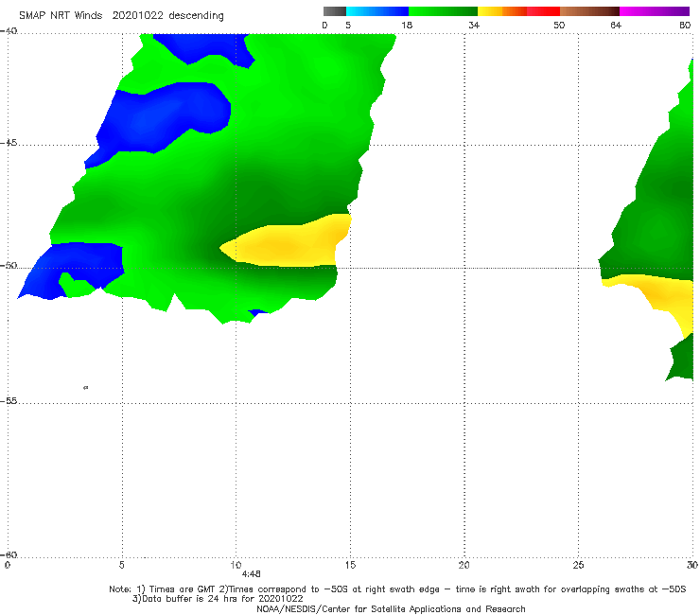Click the longitude axis label '15'
The image size is (700, 615).
350,565
